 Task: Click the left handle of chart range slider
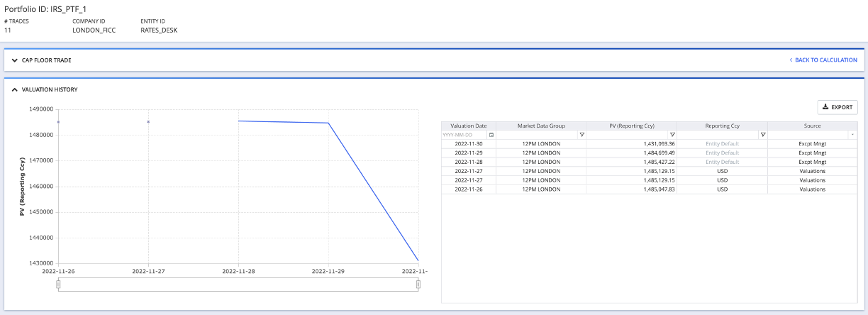point(59,284)
